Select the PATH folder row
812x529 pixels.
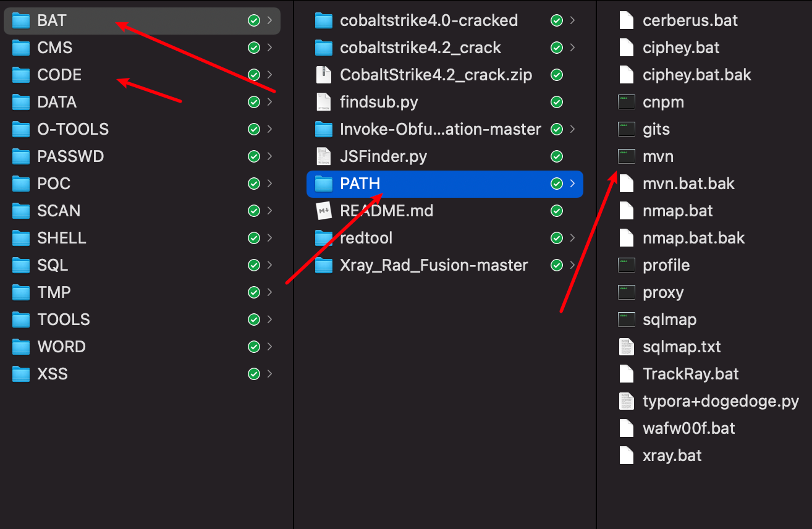click(445, 184)
